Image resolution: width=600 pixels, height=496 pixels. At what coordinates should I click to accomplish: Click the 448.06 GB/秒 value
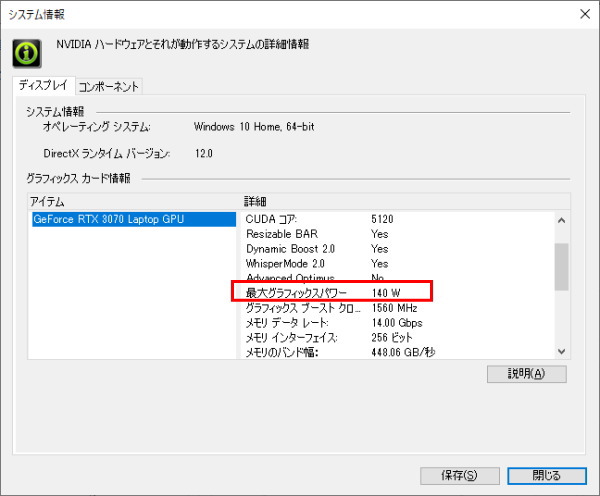pos(403,352)
